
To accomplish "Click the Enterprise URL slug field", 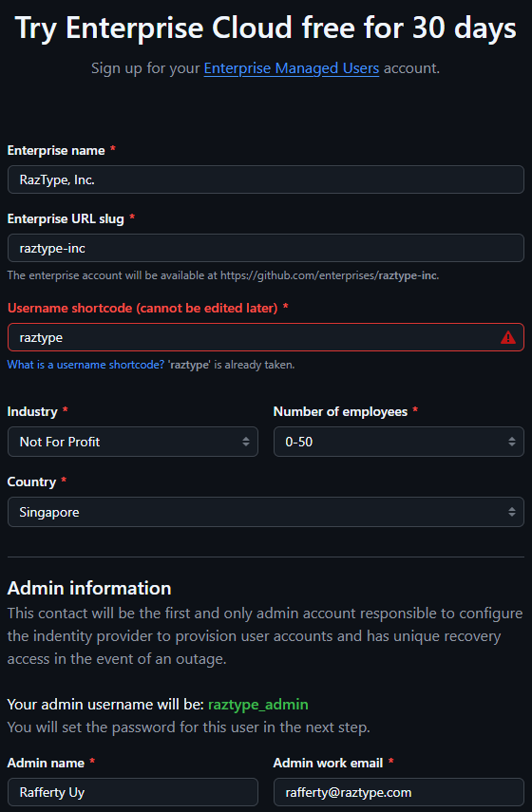I will click(266, 248).
